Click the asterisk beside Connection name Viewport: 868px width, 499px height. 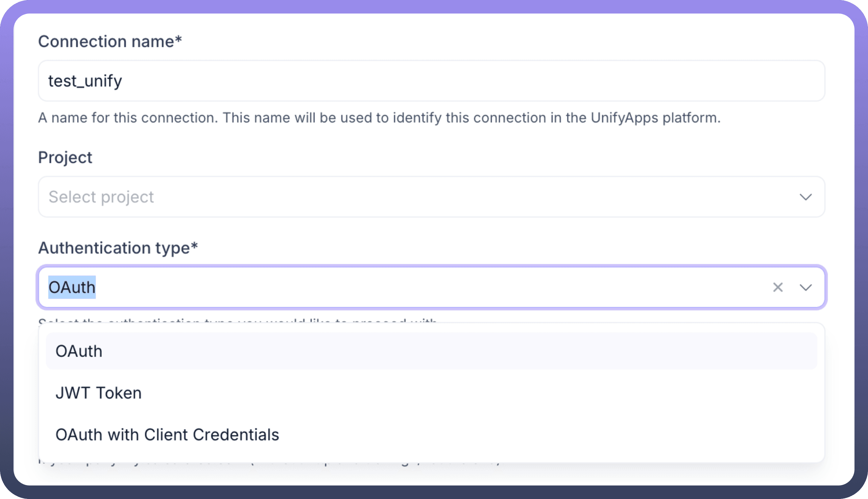(178, 40)
